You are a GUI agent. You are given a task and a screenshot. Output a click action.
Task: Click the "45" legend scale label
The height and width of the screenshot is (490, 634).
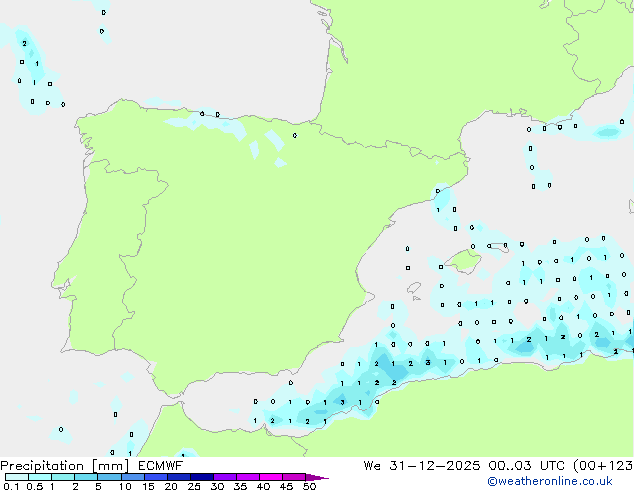tap(286, 486)
